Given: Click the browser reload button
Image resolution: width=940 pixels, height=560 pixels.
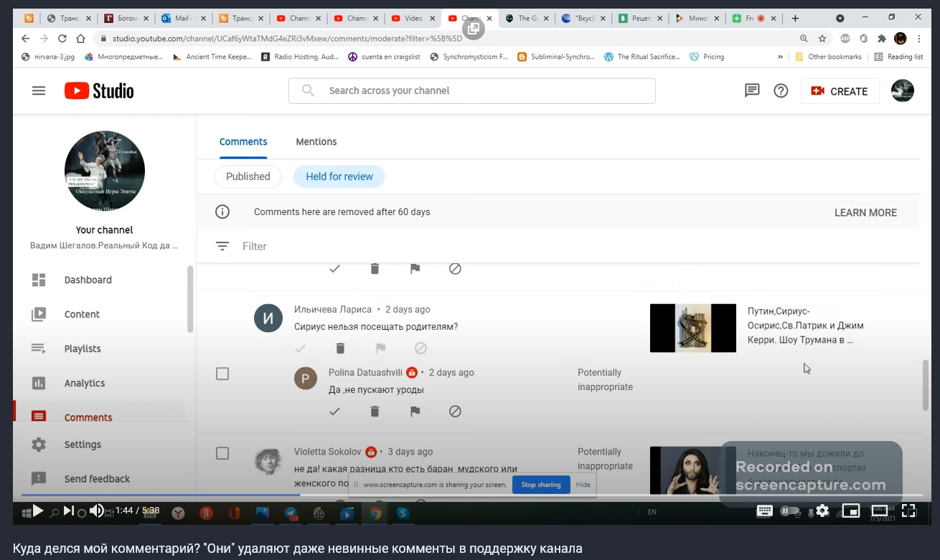Looking at the screenshot, I should point(62,39).
